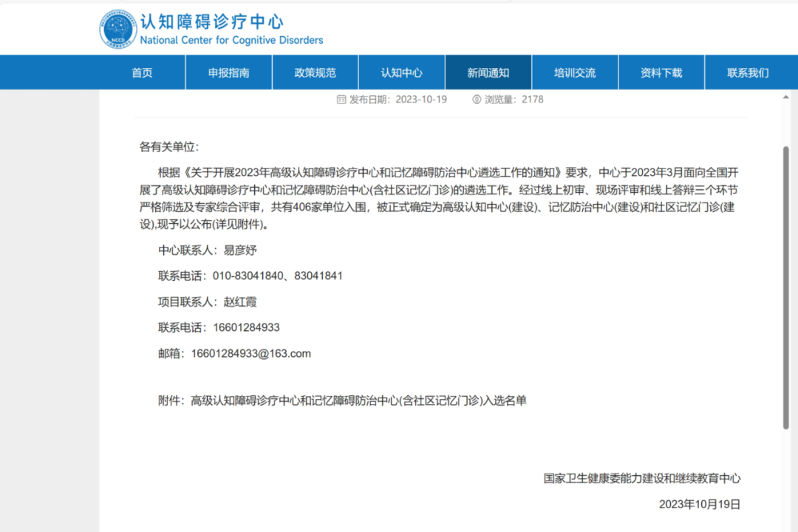Click National Center for Cognitive Disorders text
The image size is (798, 532).
point(231,40)
